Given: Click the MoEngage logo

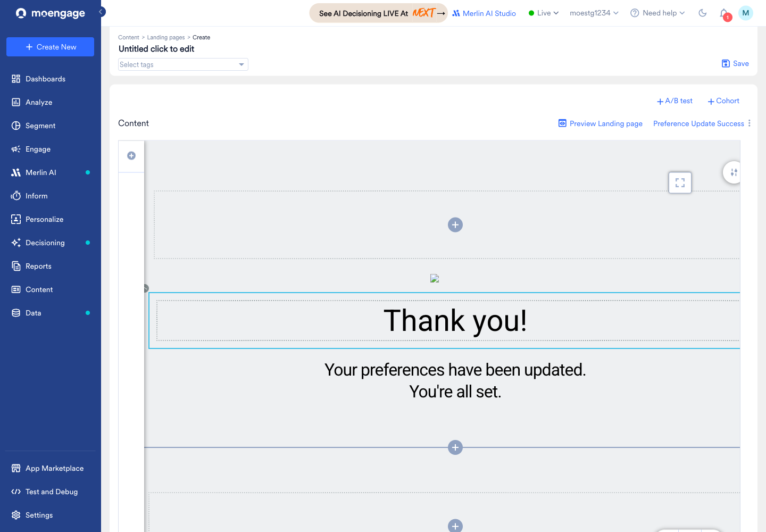Looking at the screenshot, I should coord(51,13).
